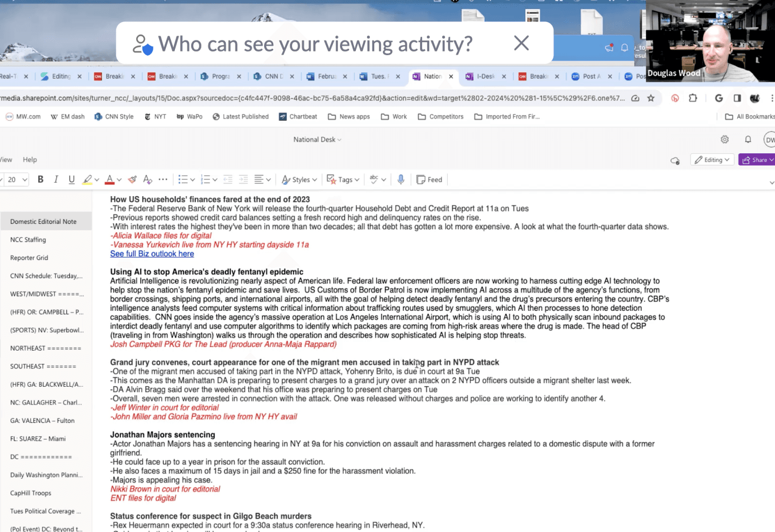Open National Desk notebook title dropdown
Viewport: 775px width, 532px height.
click(x=317, y=139)
